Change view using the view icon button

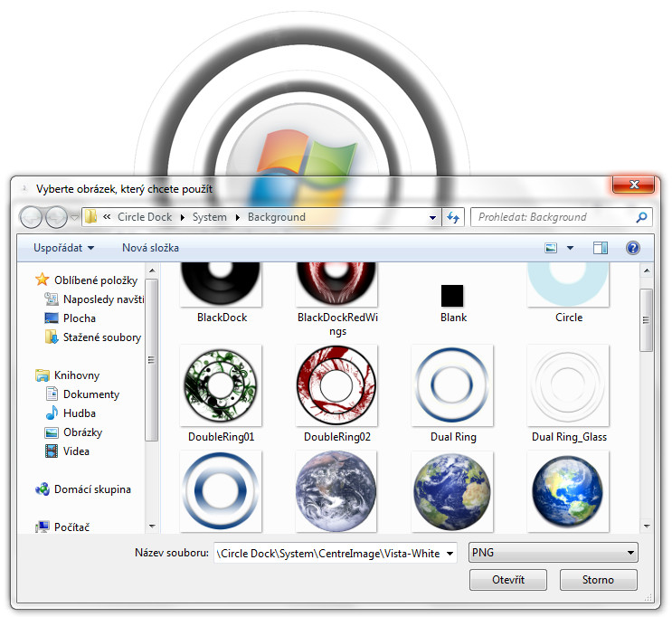coord(551,248)
